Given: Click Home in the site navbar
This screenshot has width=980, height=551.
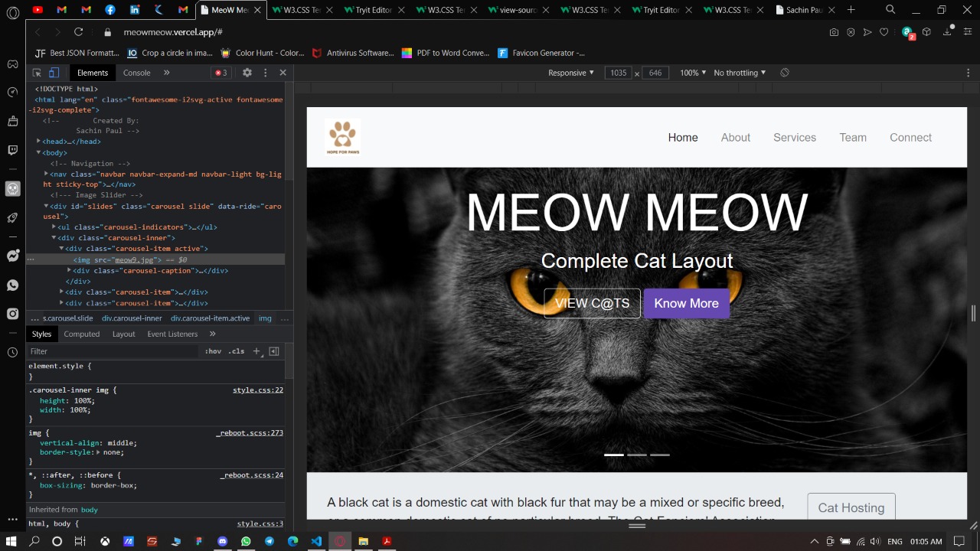Looking at the screenshot, I should [683, 138].
